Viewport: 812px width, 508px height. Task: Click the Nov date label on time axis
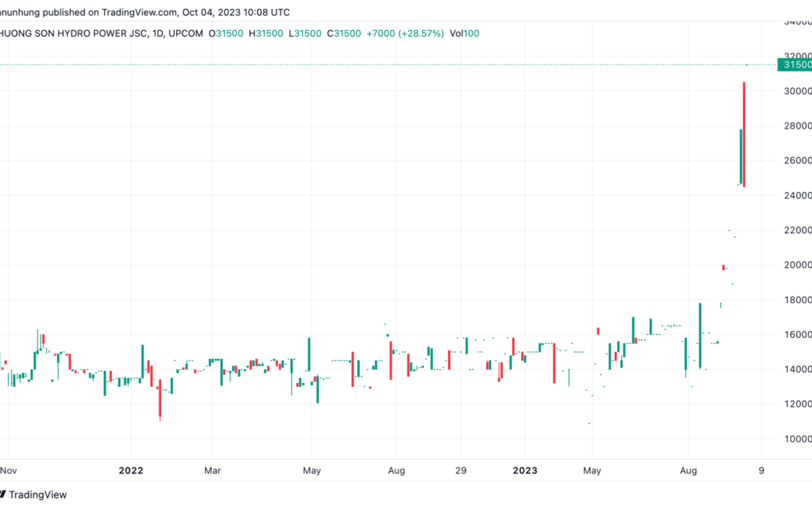coord(8,470)
